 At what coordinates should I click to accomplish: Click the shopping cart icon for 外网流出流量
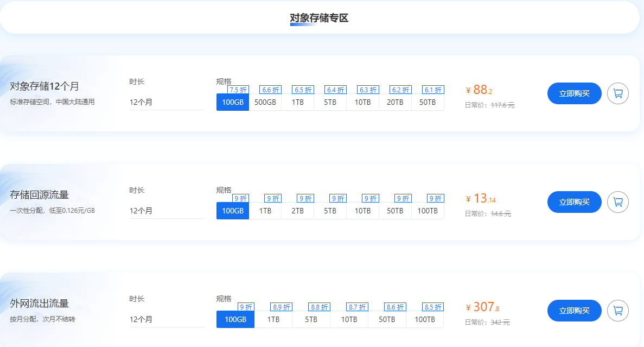[617, 311]
